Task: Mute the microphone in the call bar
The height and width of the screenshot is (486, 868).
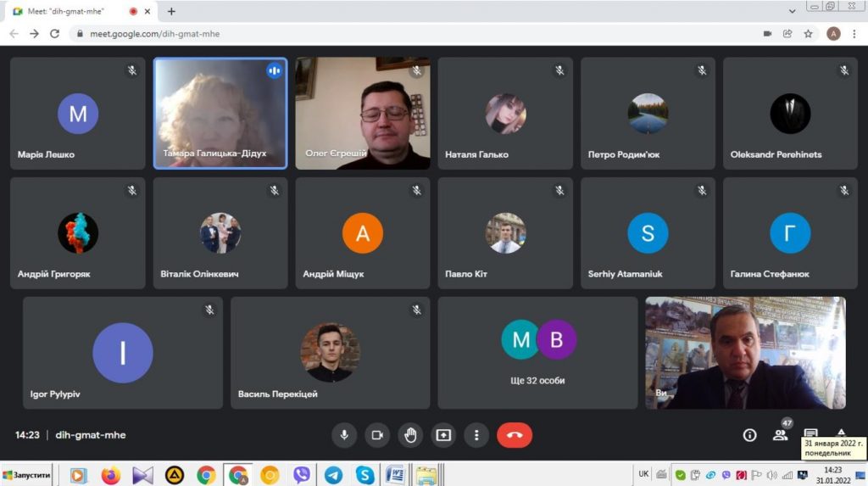Action: [x=344, y=435]
